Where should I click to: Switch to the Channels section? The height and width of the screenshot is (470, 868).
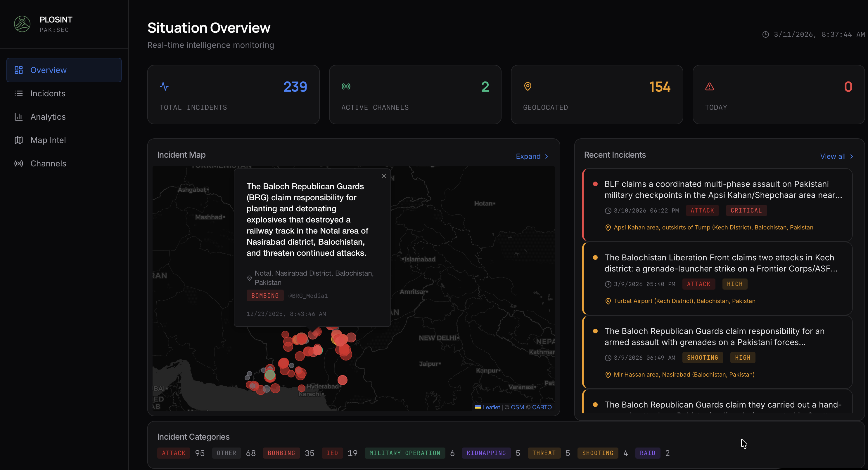(x=48, y=163)
